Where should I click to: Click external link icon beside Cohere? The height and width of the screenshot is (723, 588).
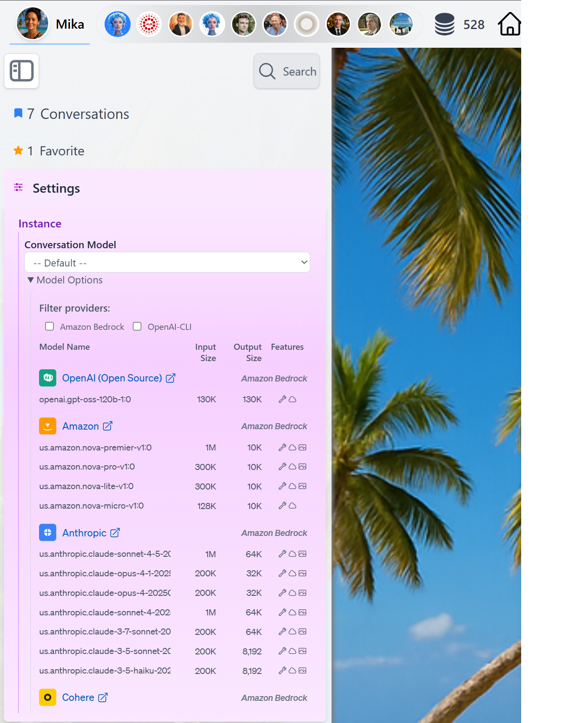coord(103,697)
